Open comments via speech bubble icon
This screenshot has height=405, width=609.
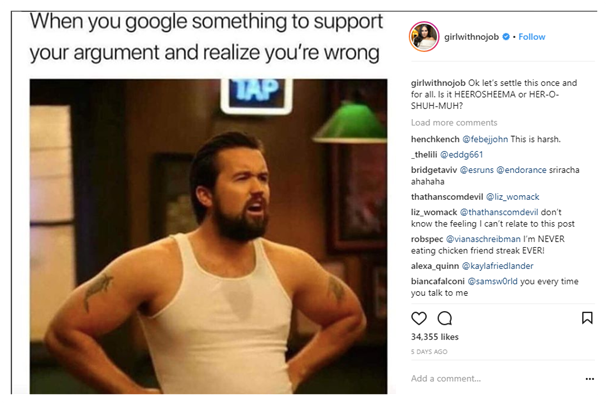coord(445,318)
